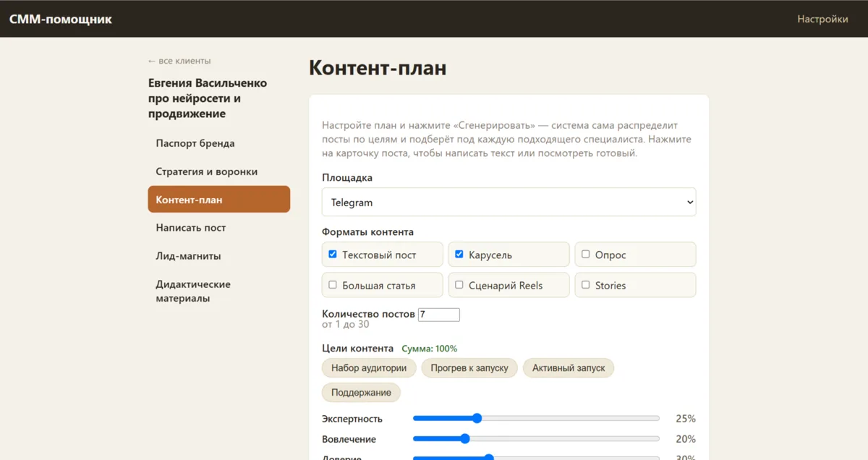Click the Вовлечение slider handle
The image size is (868, 460).
click(x=464, y=438)
